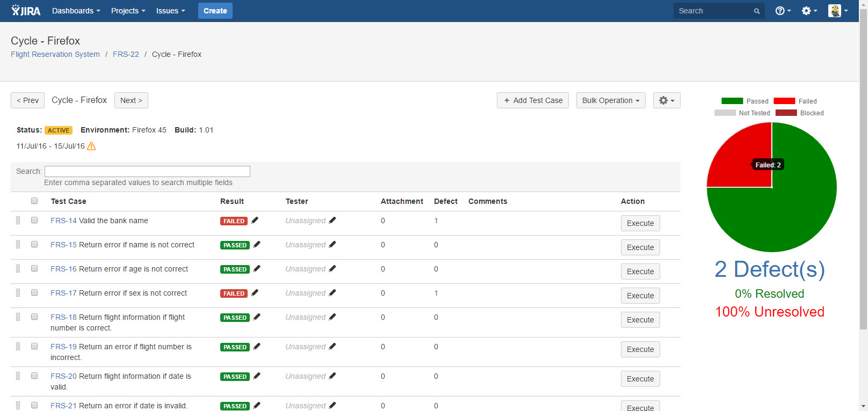The image size is (868, 411).
Task: Open the Issues menu
Action: 170,11
